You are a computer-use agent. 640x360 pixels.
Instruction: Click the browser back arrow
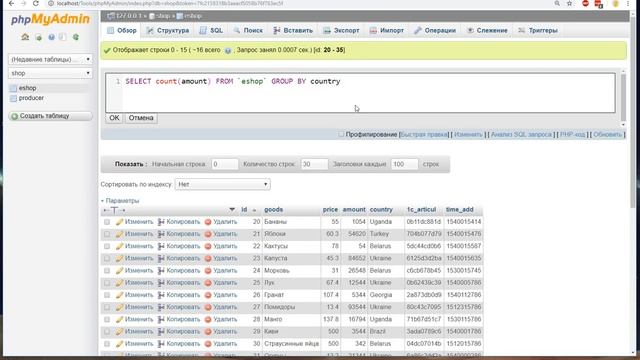(11, 3)
